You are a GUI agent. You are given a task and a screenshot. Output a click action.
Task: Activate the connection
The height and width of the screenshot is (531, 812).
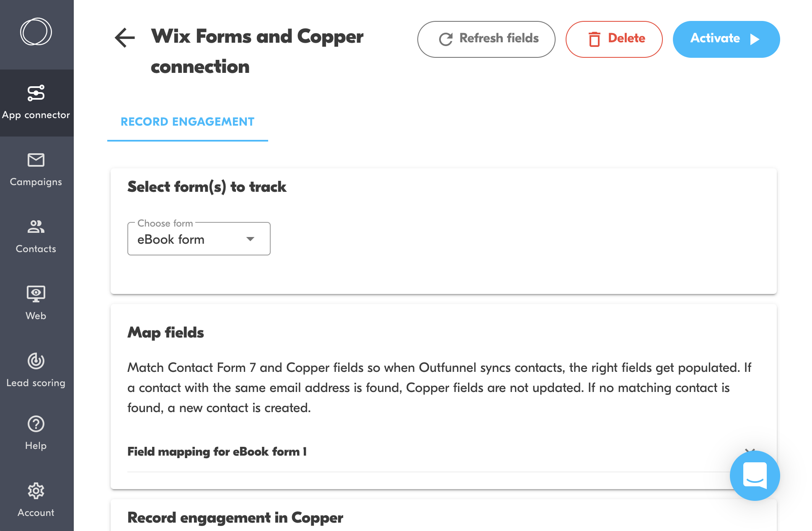(x=726, y=39)
